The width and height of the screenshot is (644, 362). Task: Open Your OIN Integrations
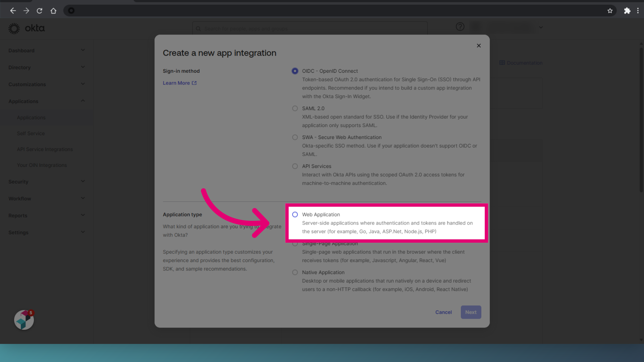[x=42, y=165]
